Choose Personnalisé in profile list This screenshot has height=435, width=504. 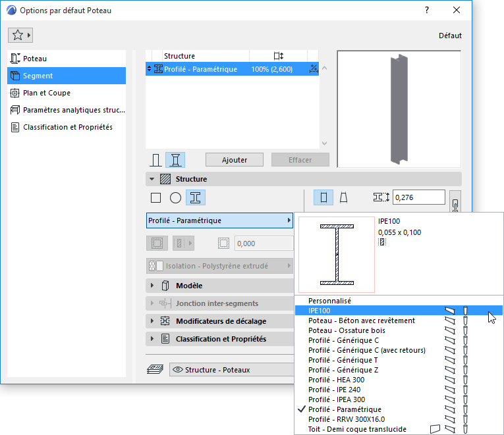(x=399, y=301)
